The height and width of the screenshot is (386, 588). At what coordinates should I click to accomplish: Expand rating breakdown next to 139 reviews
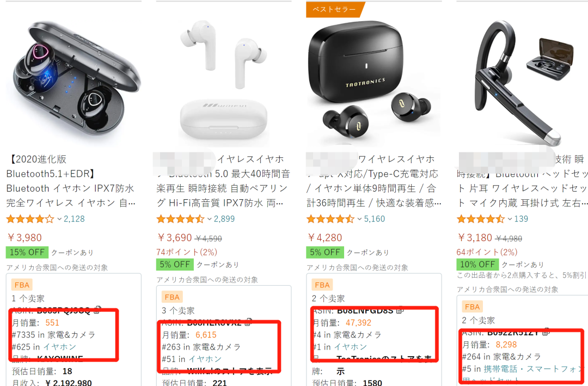pos(510,219)
